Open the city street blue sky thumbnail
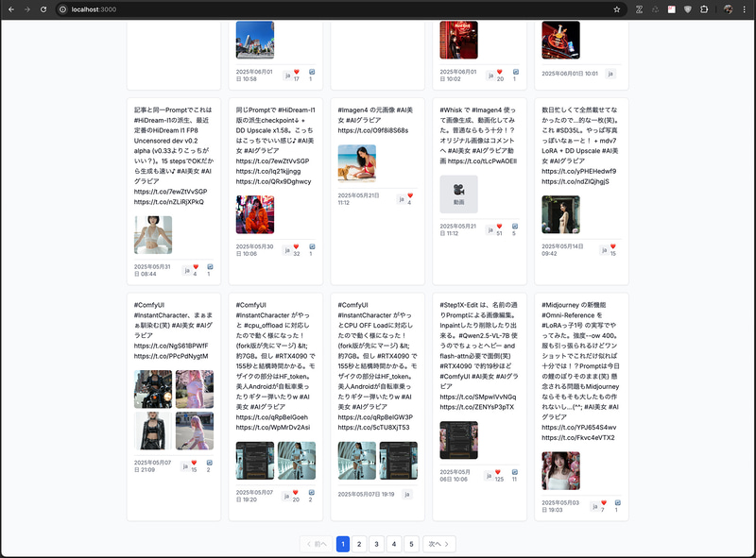 click(255, 40)
